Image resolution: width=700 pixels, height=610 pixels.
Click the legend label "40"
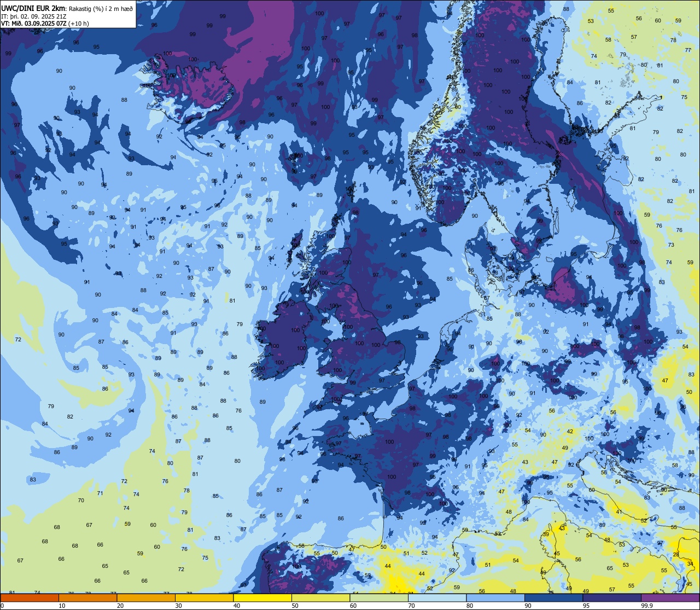point(237,606)
